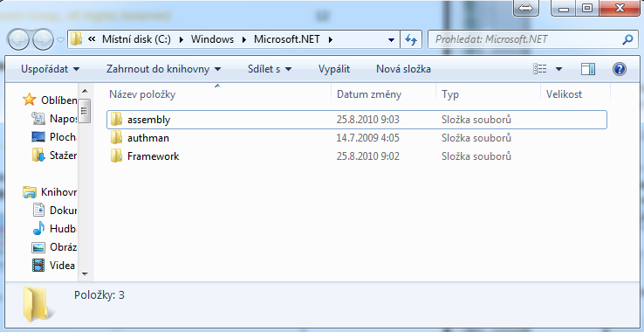Screen dimensions: 644x332
Task: Click the Forward navigation arrow
Action: pos(43,39)
